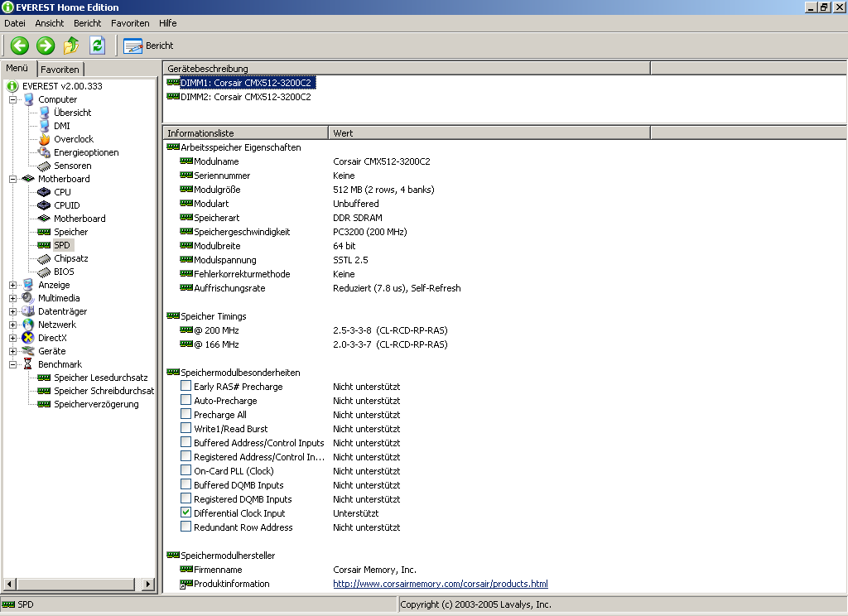Screen dimensions: 848x616
Task: Click the '@ 200 MHz' timings row
Action: pyautogui.click(x=314, y=330)
